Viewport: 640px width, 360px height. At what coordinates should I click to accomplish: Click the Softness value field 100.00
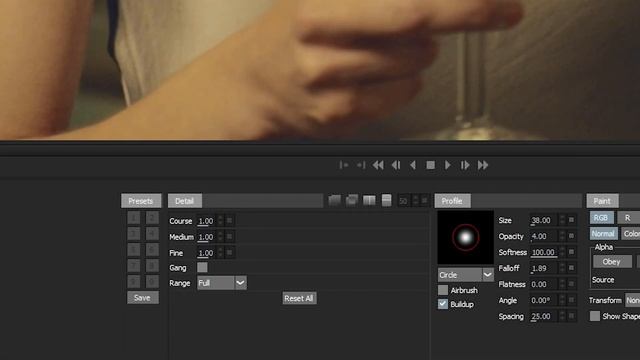(544, 252)
